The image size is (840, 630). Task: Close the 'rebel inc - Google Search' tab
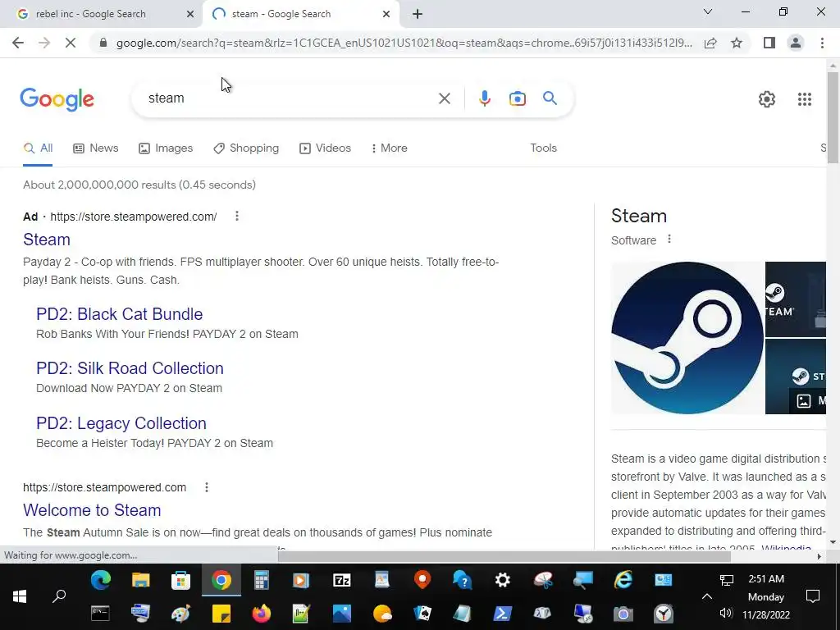pos(189,14)
